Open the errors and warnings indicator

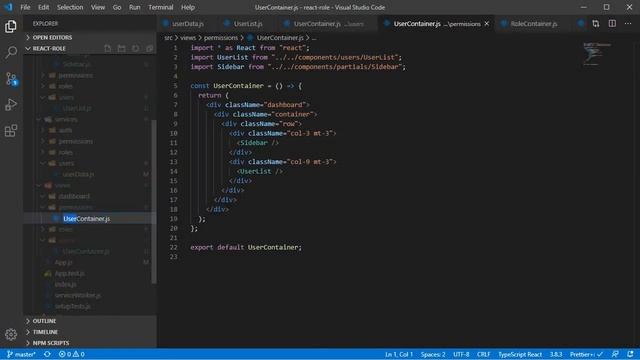tap(72, 354)
